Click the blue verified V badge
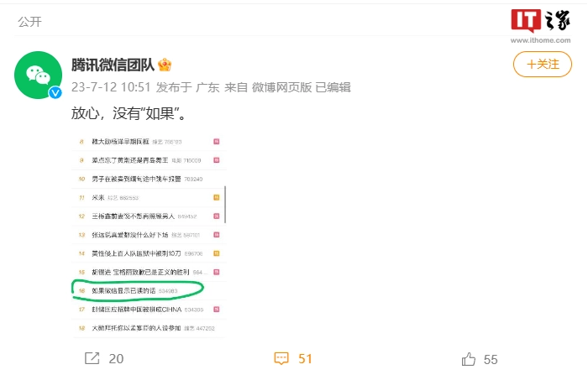The height and width of the screenshot is (375, 588). 55,92
